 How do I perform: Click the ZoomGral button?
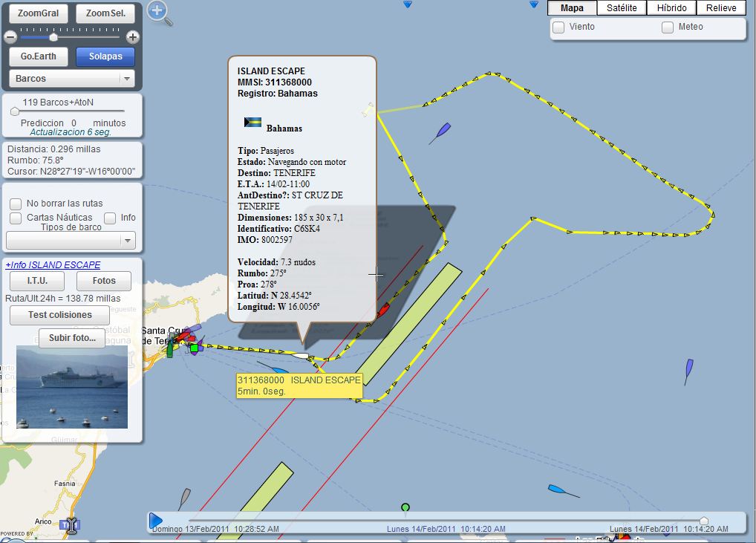39,13
